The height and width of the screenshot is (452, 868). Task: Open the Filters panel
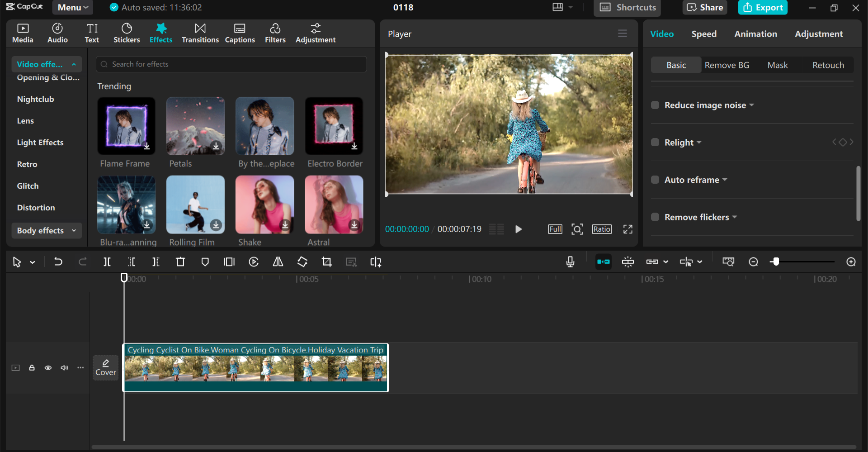(275, 33)
